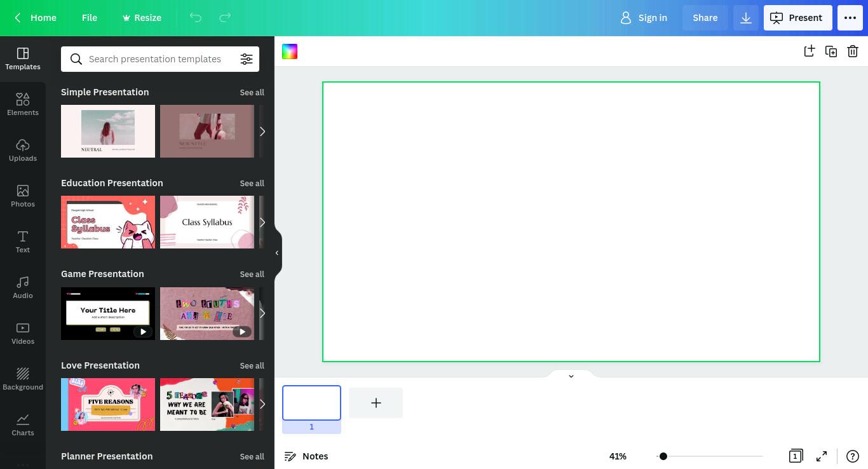
Task: Select the NEW STYLE simple presentation template
Action: [x=207, y=132]
